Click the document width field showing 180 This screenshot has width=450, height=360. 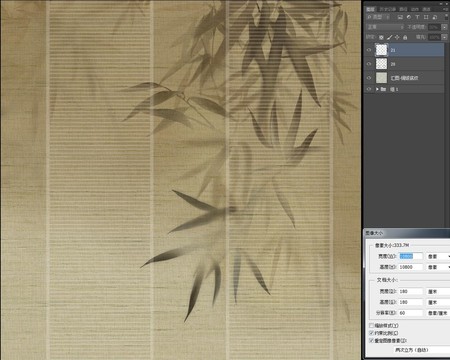(x=411, y=291)
